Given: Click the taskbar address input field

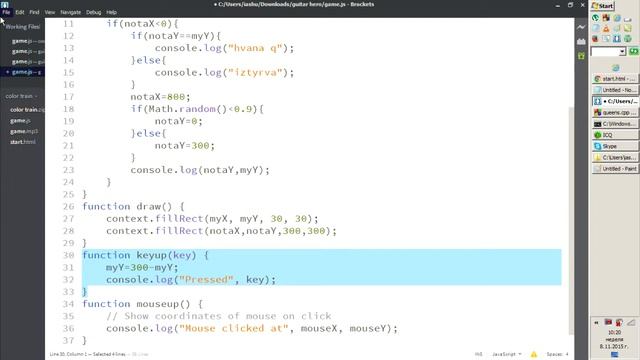Looking at the screenshot, I should pyautogui.click(x=605, y=52).
